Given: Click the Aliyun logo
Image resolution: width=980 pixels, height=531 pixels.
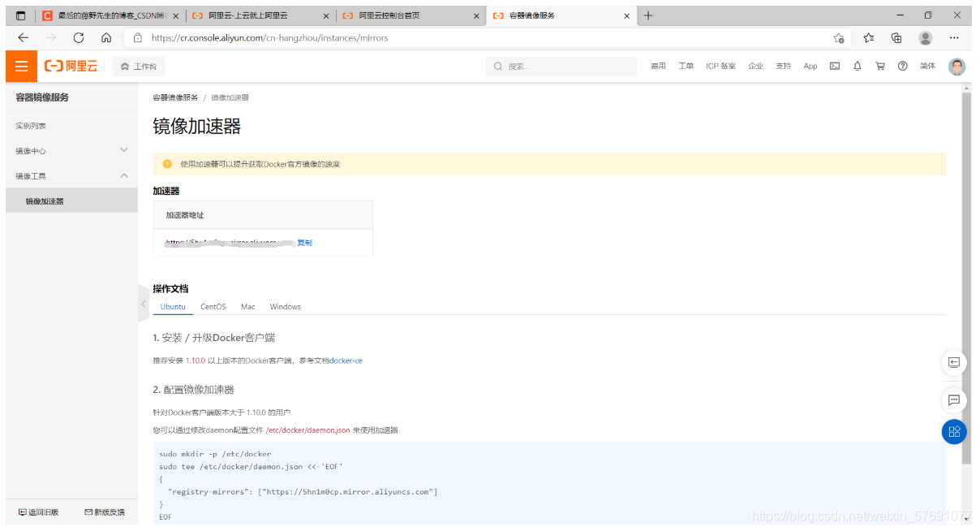Looking at the screenshot, I should (x=71, y=67).
